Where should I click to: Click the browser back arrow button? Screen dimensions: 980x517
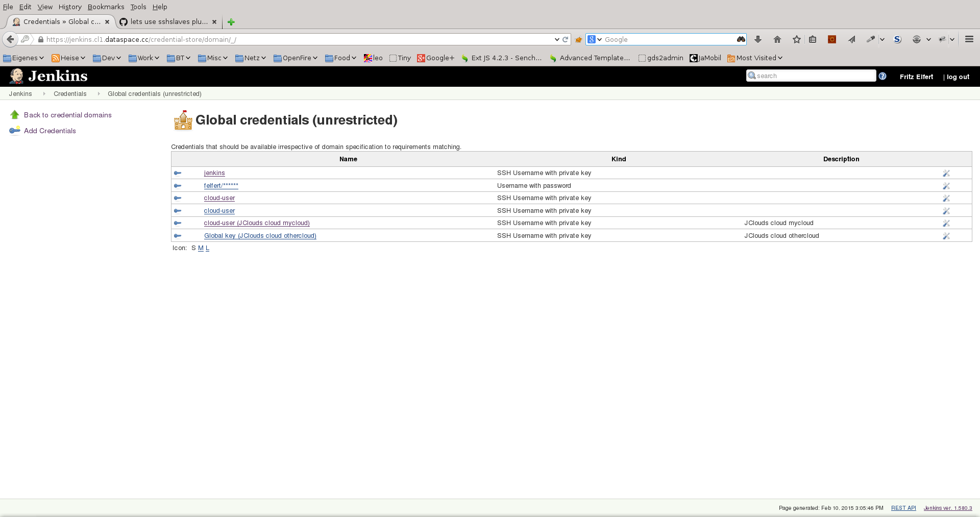[10, 39]
